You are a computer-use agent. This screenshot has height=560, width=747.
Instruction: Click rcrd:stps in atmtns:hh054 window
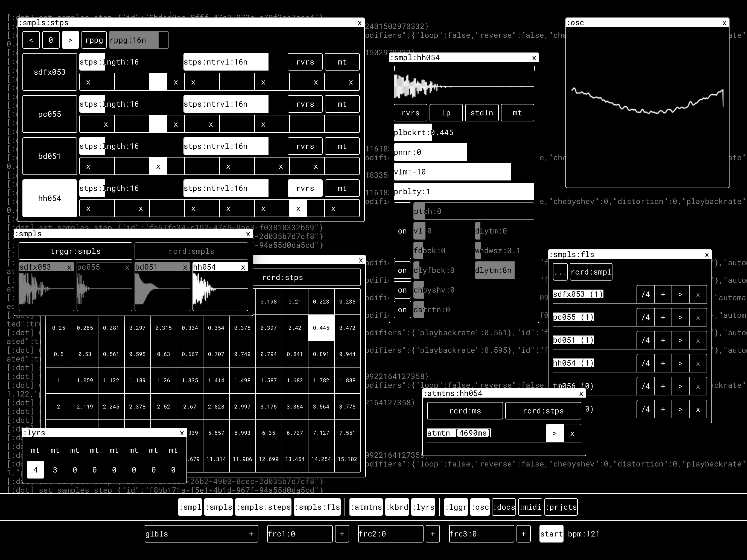click(x=543, y=411)
